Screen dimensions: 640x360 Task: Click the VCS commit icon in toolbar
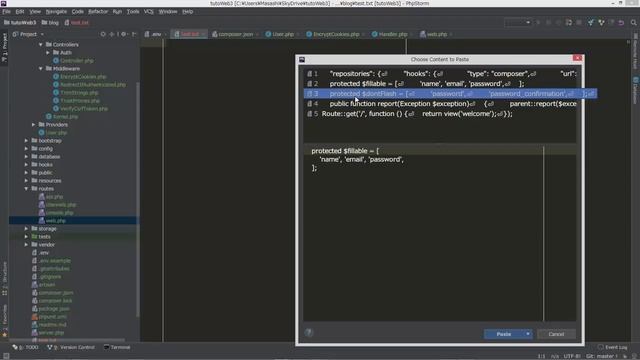click(601, 22)
